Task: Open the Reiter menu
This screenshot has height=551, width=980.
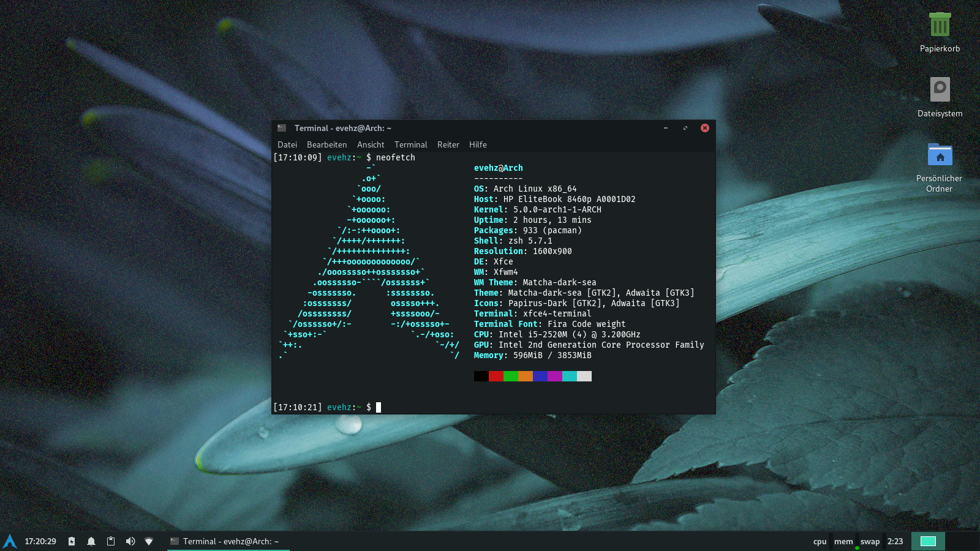Action: click(448, 144)
